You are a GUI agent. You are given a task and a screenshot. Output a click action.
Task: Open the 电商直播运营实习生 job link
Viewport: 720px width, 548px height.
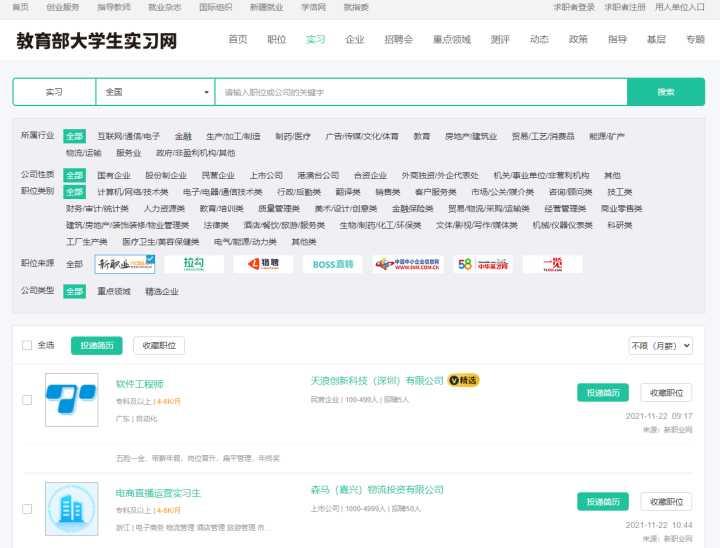158,493
